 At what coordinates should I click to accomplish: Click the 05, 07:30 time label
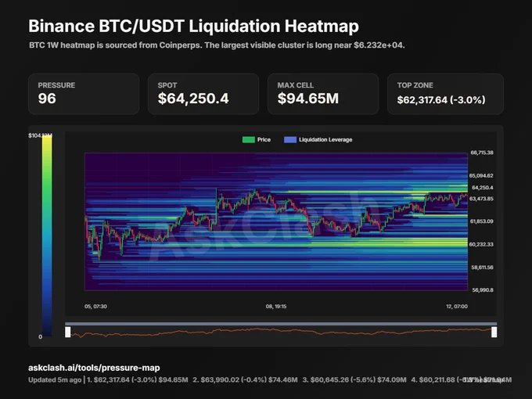(x=95, y=307)
